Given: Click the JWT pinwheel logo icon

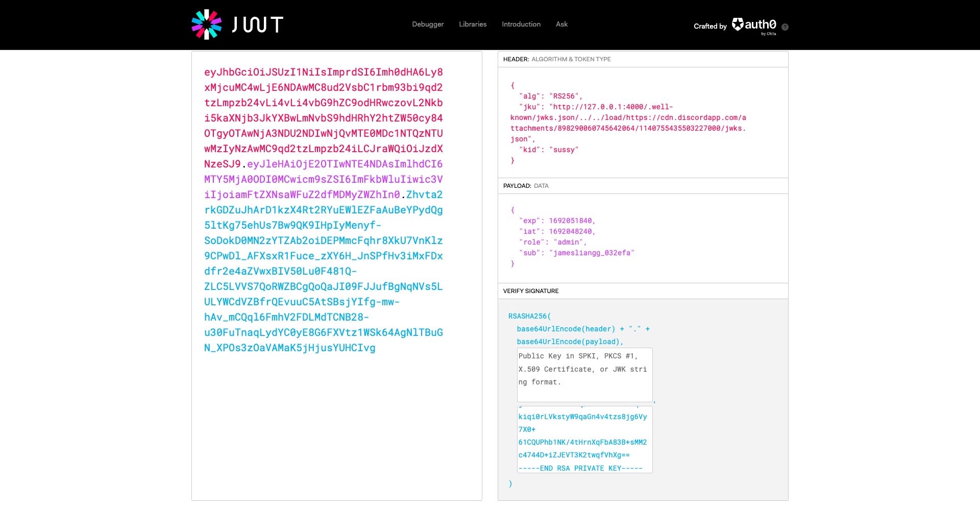Looking at the screenshot, I should (206, 25).
